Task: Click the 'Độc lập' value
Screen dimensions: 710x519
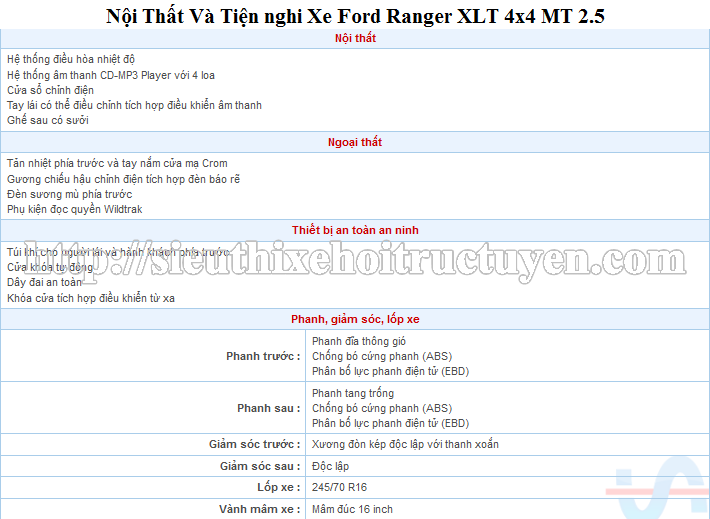Action: [x=330, y=466]
